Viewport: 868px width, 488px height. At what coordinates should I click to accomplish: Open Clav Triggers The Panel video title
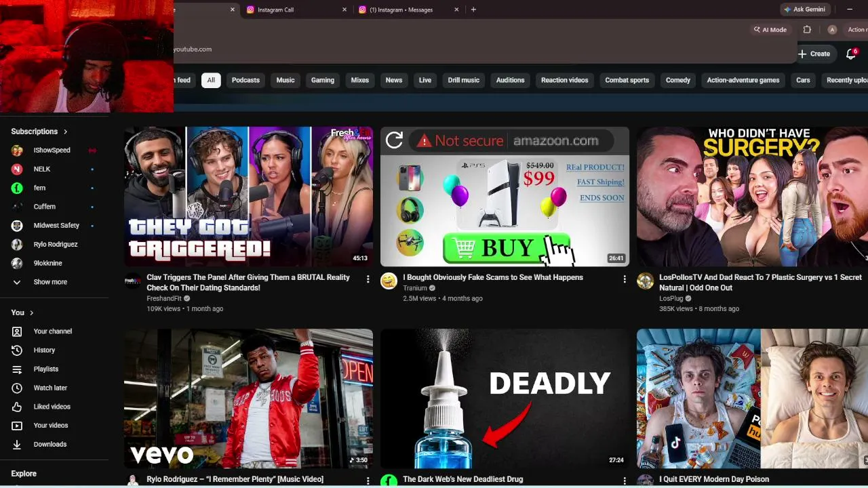click(x=248, y=283)
